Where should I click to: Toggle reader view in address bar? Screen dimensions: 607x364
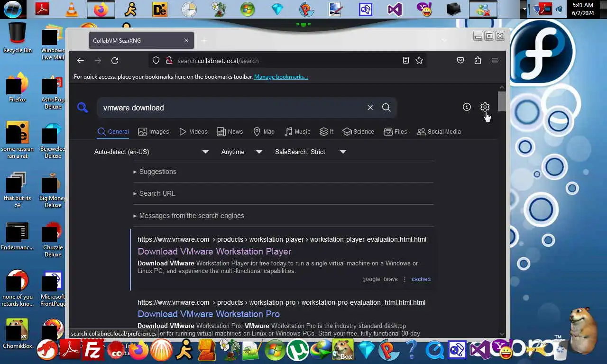point(406,61)
